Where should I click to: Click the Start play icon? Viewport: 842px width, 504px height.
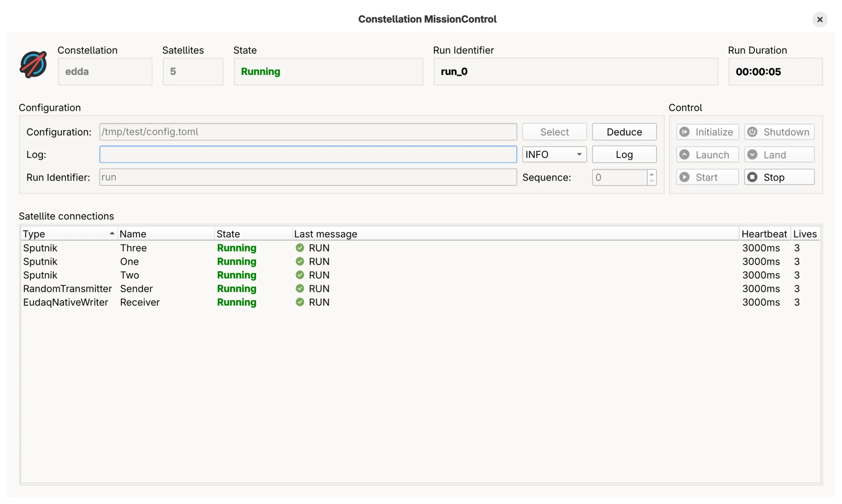(684, 177)
